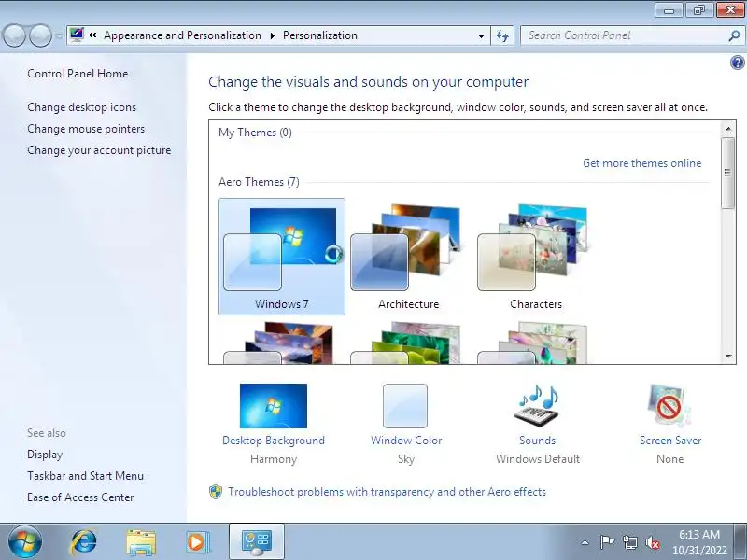Click the muted volume tray icon
The height and width of the screenshot is (560, 747).
pos(652,542)
